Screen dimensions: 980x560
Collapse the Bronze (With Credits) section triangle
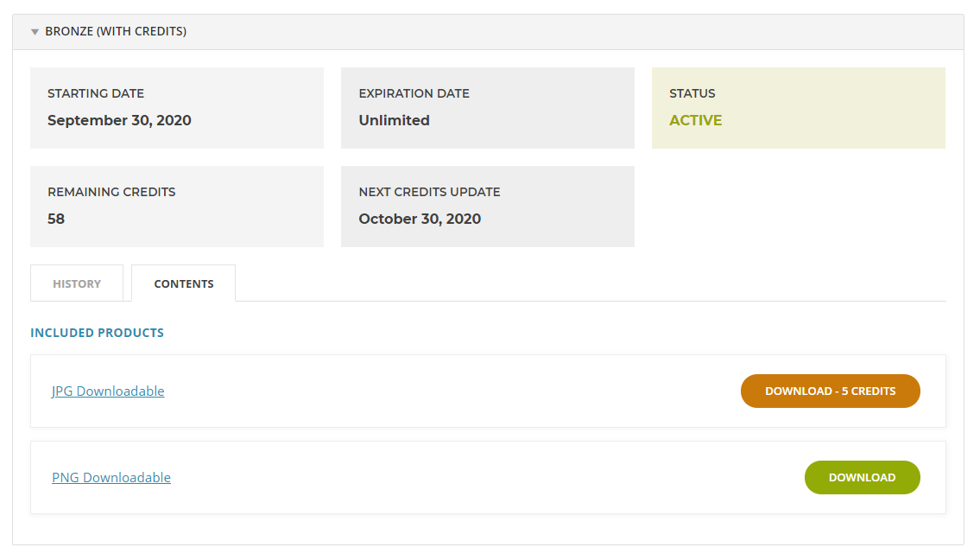(35, 32)
